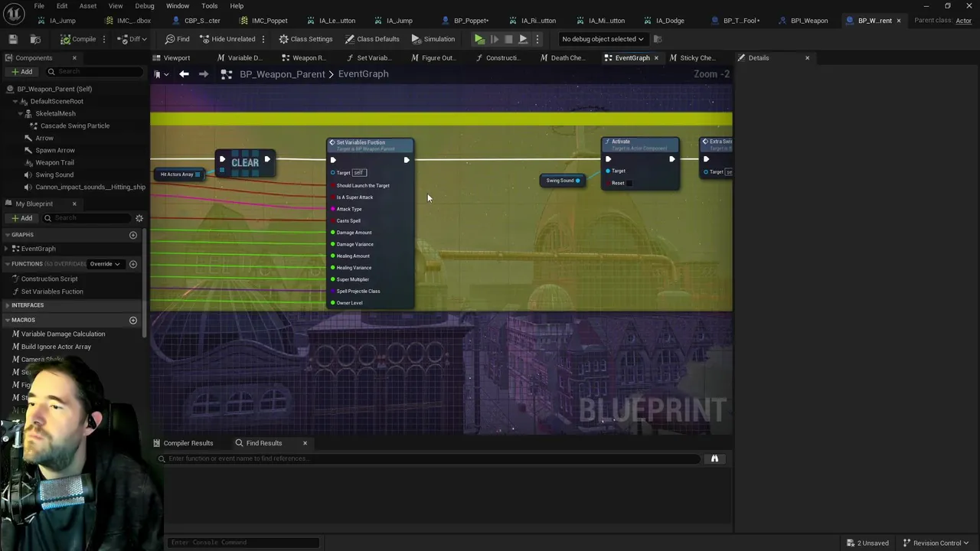
Task: Open the Hide Unrelated options menu
Action: [x=263, y=39]
